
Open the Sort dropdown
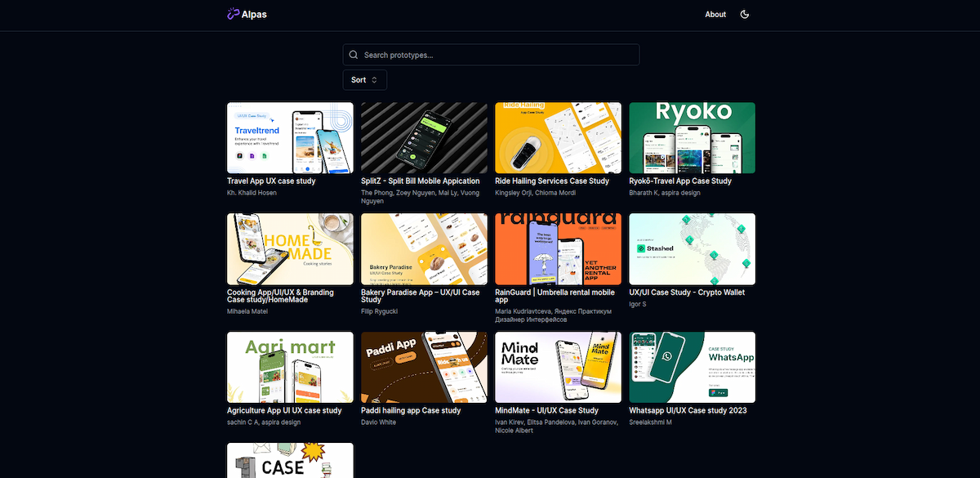364,79
